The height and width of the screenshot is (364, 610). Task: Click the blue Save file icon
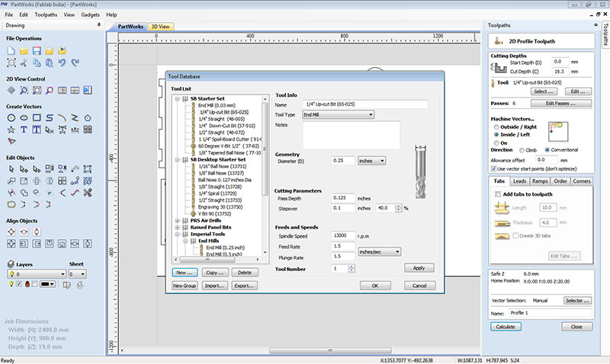click(x=37, y=50)
